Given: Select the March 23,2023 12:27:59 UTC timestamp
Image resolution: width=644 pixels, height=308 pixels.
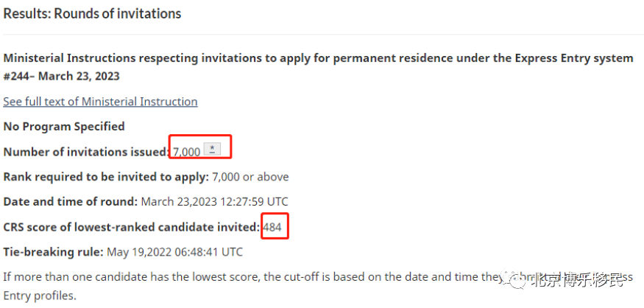Looking at the screenshot, I should (214, 202).
